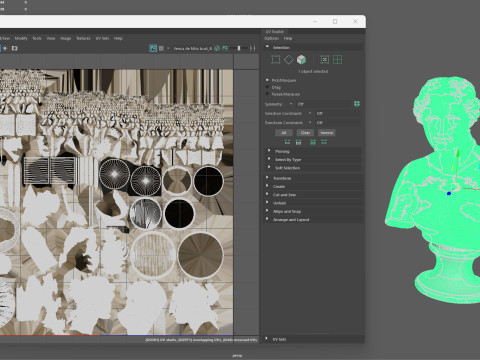Open the UV Toolkit Options menu

[272, 38]
